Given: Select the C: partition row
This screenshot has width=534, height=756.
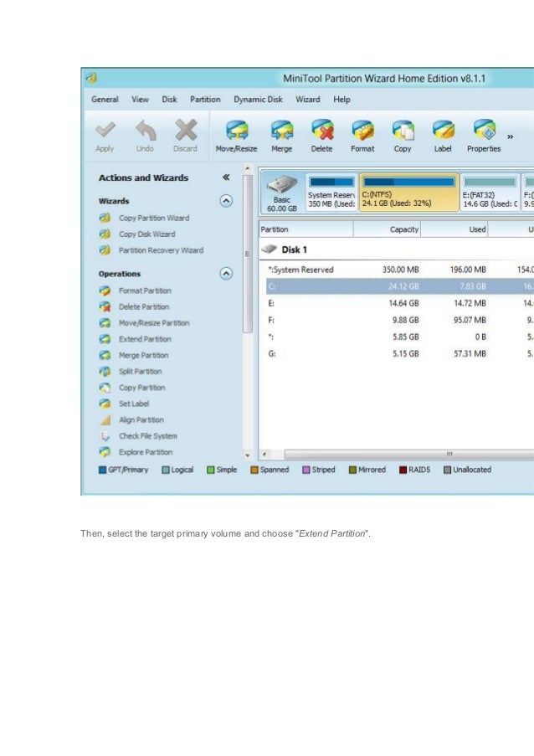Looking at the screenshot, I should (x=399, y=286).
